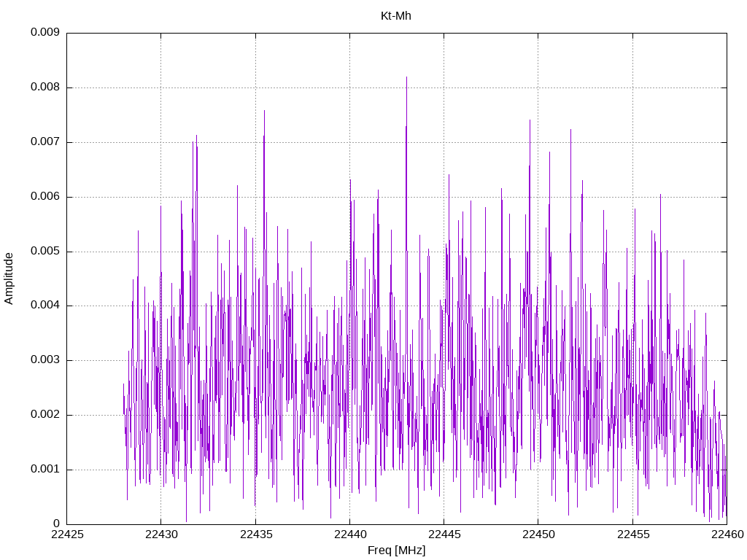Screen dimensions: 747x560
Task: Click the plot title 'Kt-Mh'
Action: click(396, 16)
